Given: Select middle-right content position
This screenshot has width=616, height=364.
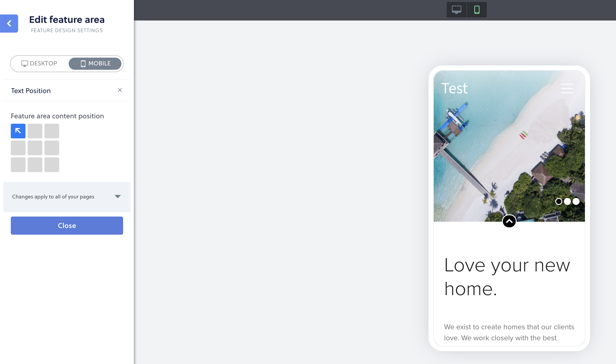Looking at the screenshot, I should click(52, 148).
